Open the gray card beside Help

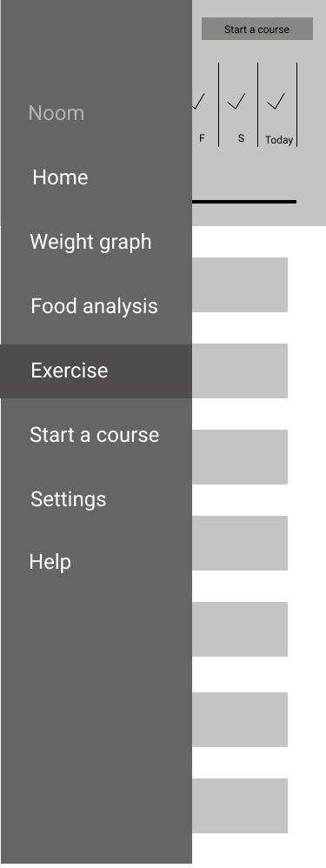coord(240,543)
